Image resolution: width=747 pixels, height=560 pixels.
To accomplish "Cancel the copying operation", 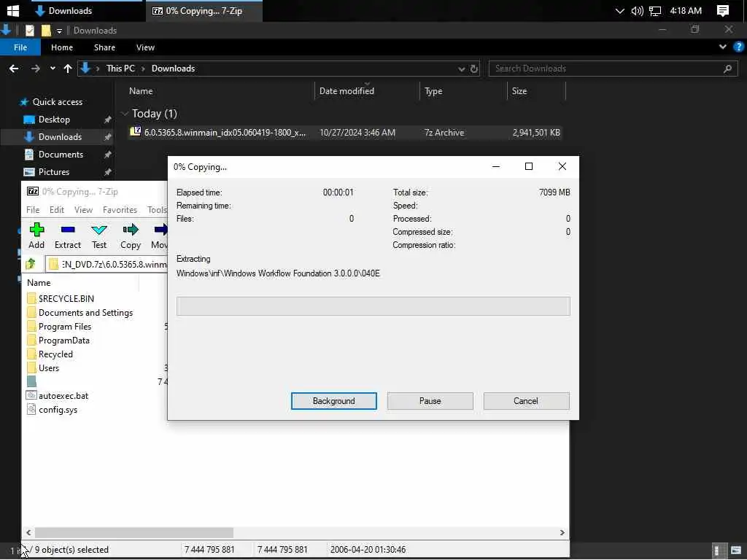I will point(526,401).
